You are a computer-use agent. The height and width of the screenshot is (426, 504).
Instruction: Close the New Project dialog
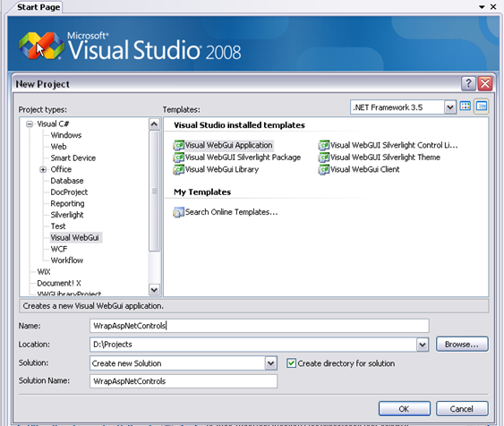click(484, 84)
